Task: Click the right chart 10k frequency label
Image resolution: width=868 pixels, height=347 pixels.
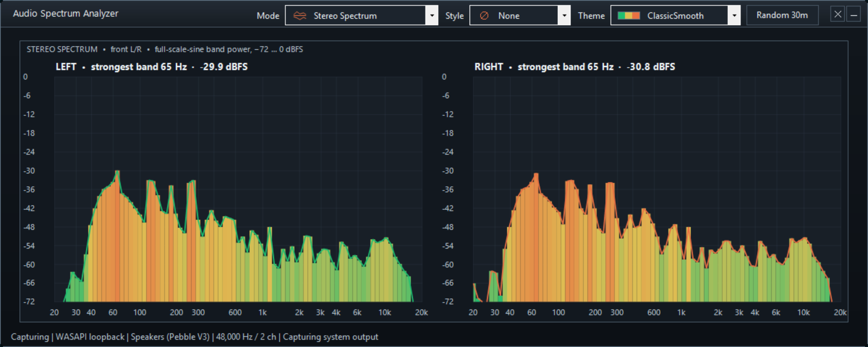Action: click(x=803, y=313)
